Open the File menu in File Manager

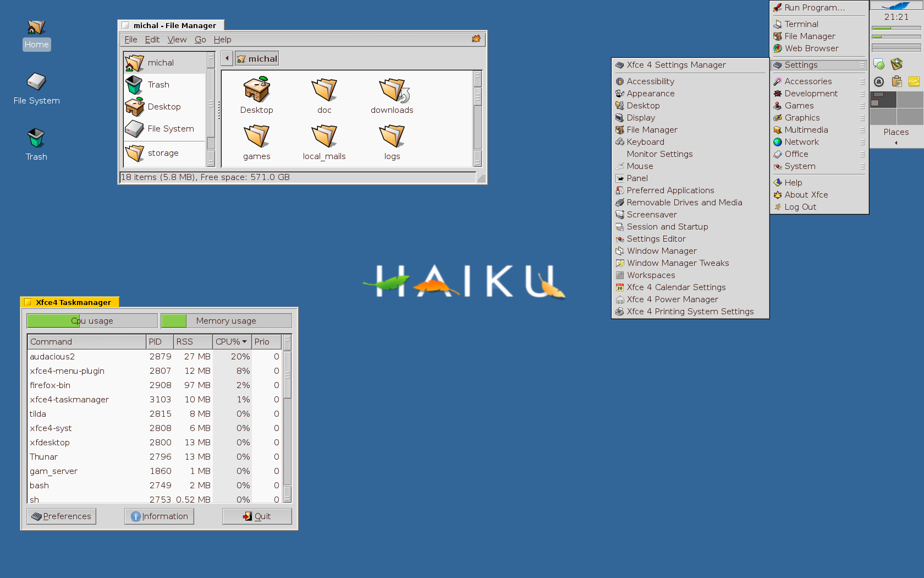pos(131,40)
